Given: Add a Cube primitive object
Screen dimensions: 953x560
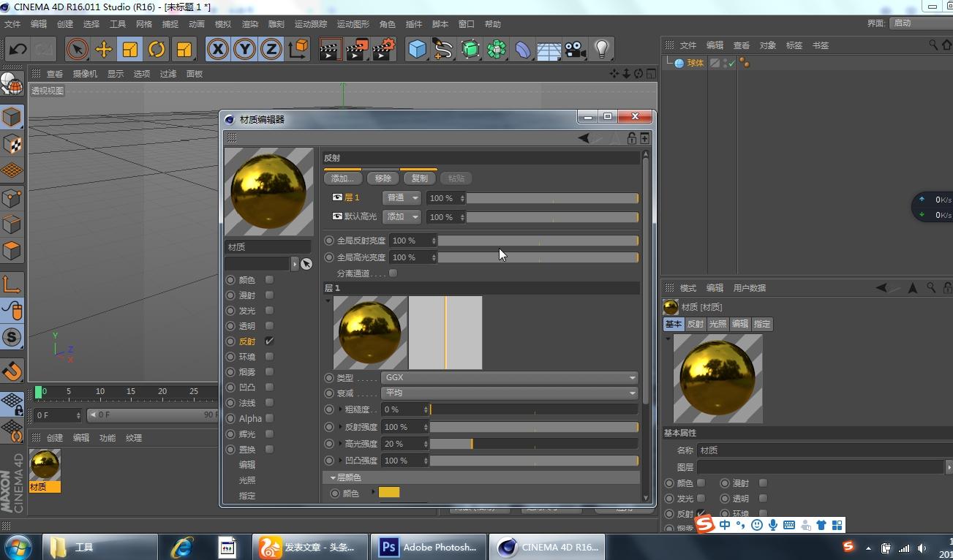Looking at the screenshot, I should click(x=418, y=50).
